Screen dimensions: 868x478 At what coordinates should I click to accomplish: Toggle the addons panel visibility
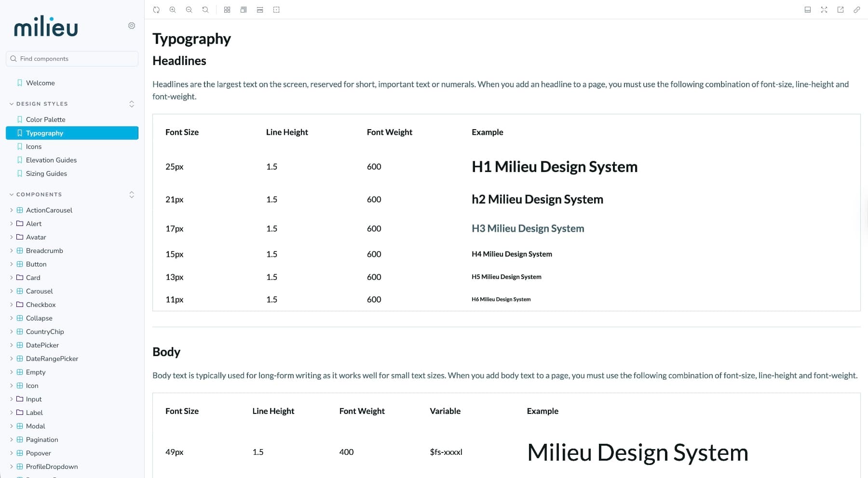point(808,9)
